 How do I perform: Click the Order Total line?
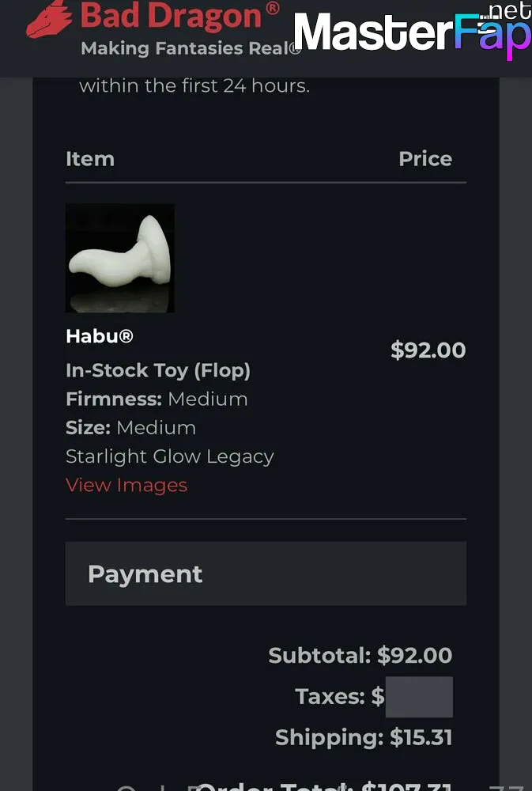click(x=324, y=785)
